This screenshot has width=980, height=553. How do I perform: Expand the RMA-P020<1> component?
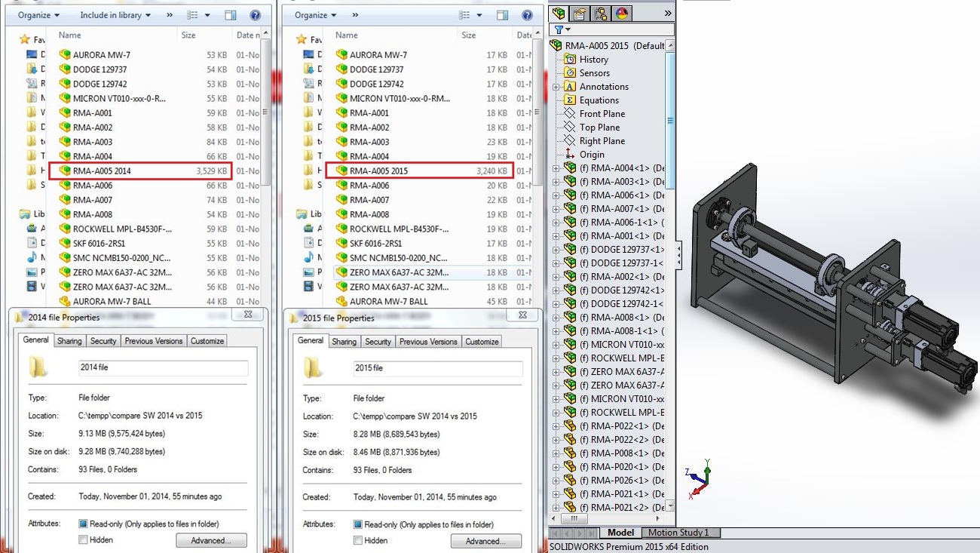click(556, 467)
